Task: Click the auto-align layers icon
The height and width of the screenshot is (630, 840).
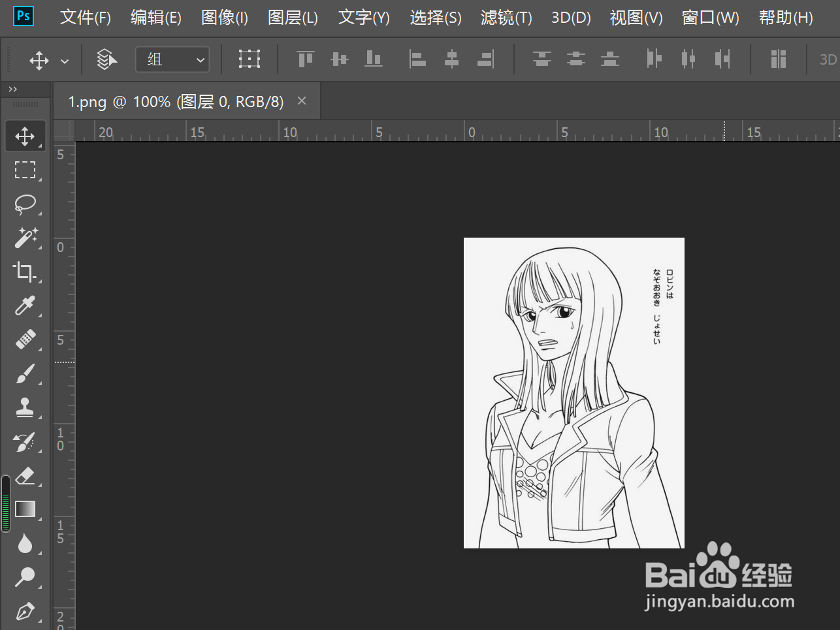Action: click(x=779, y=59)
